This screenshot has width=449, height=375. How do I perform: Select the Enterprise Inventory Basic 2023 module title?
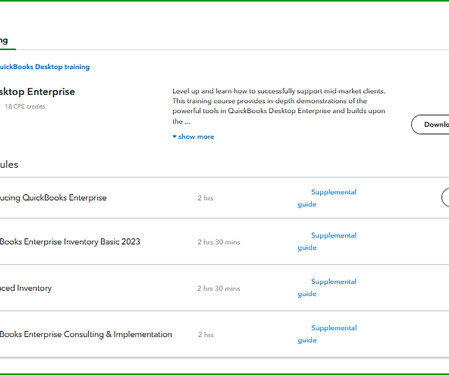click(70, 242)
